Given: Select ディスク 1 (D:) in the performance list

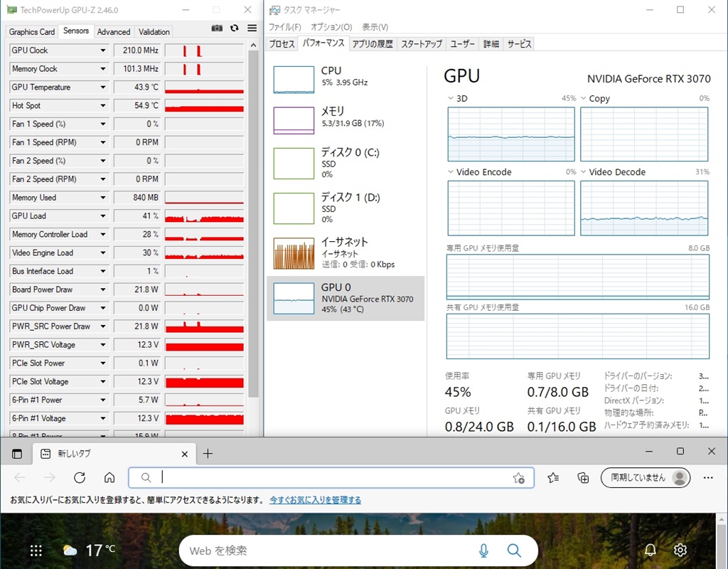Looking at the screenshot, I should coord(346,208).
